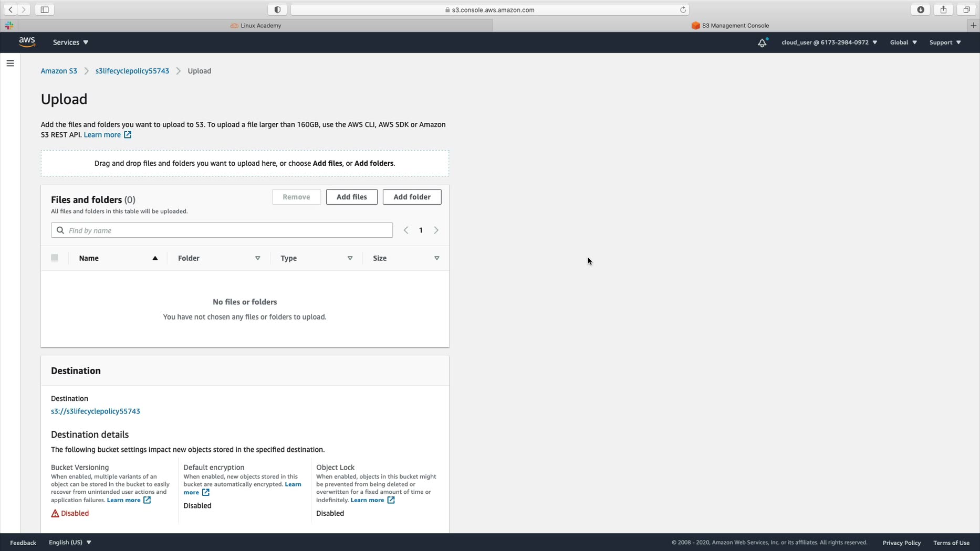Viewport: 980px width, 551px height.
Task: Click page number 1 in pagination
Action: pos(421,230)
